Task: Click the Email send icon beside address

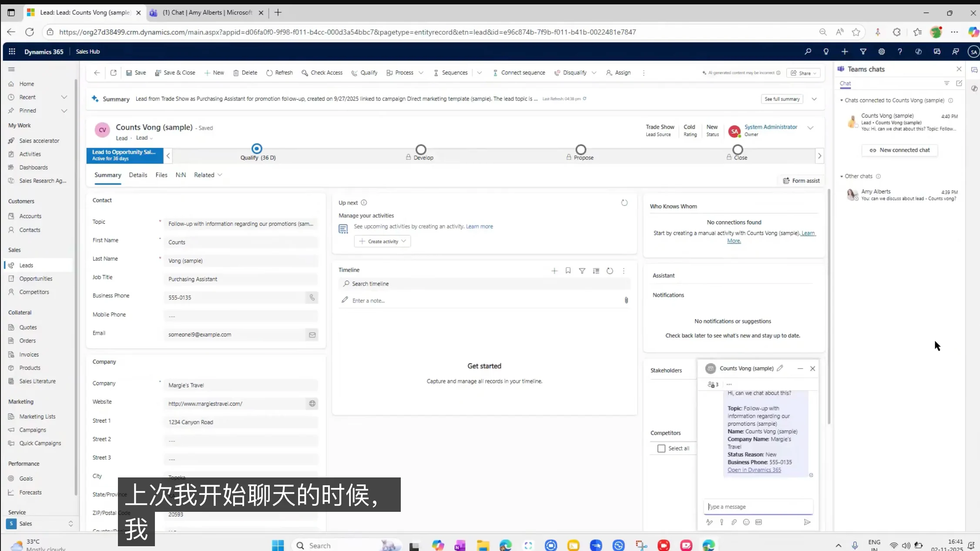Action: click(312, 335)
